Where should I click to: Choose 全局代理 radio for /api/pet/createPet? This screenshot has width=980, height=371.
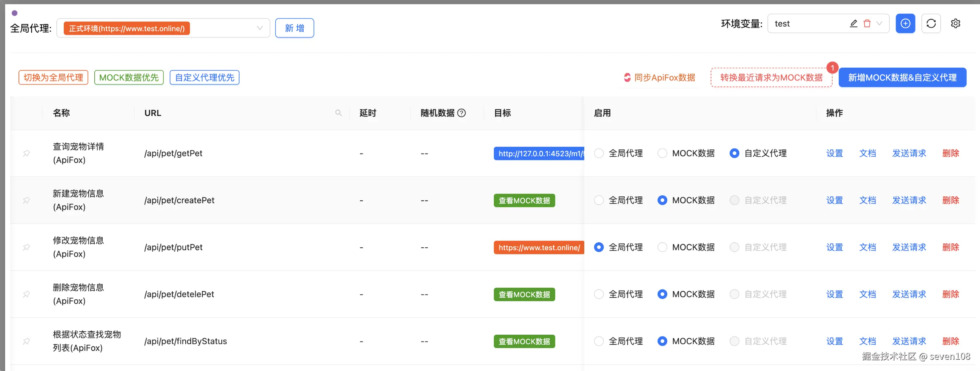(x=599, y=200)
